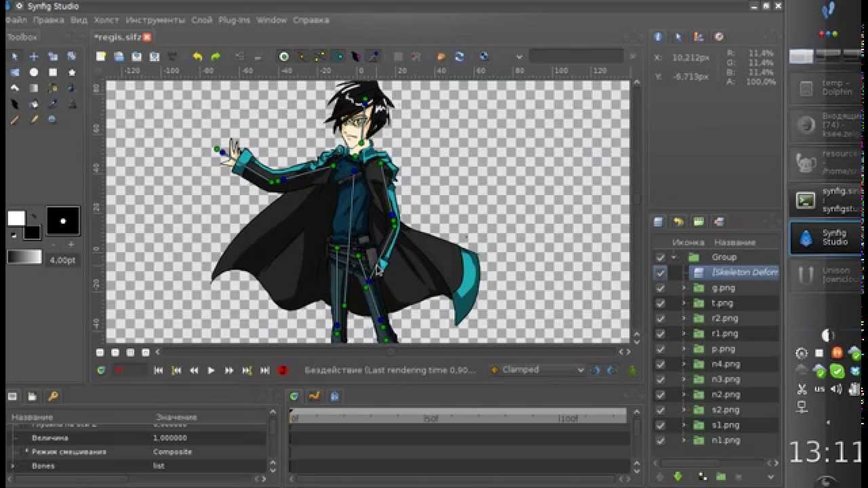Play the animation
The width and height of the screenshot is (868, 488).
[x=211, y=371]
